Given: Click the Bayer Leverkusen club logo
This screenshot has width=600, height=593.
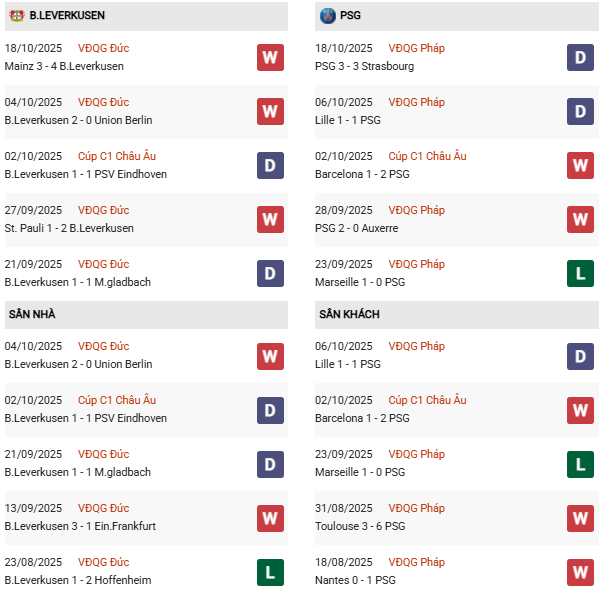Looking at the screenshot, I should click(x=16, y=16).
